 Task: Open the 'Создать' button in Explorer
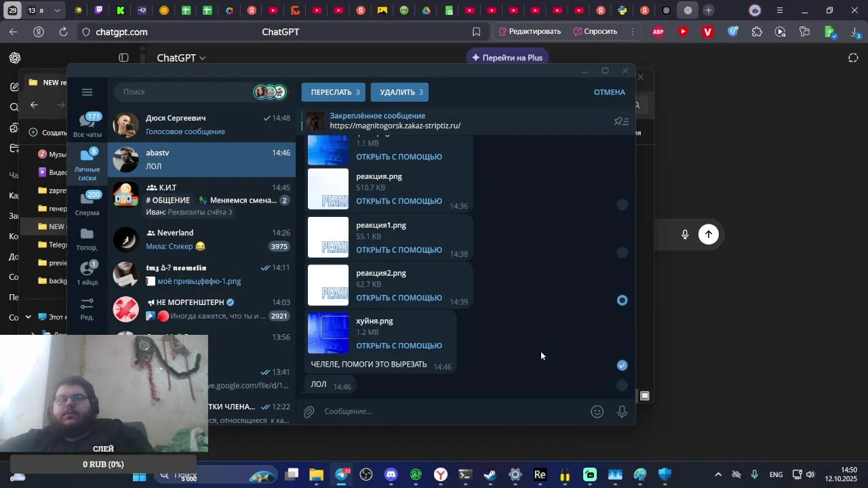49,133
